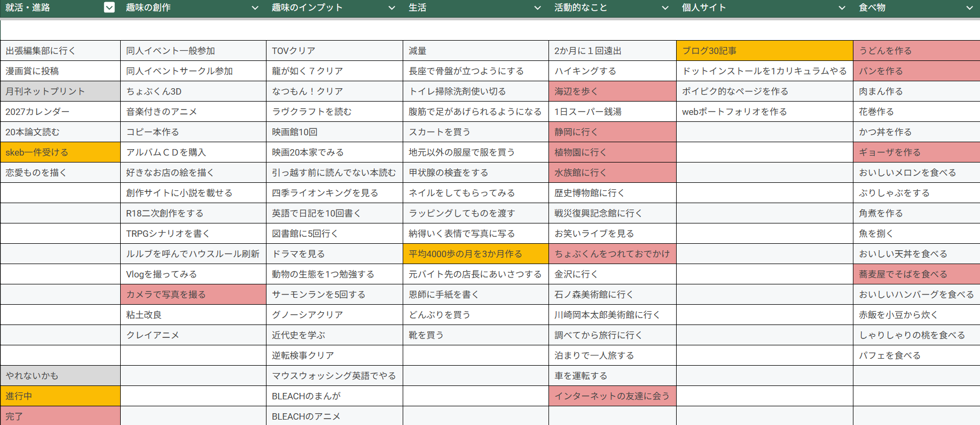Click the カメラで写真を撮る cell
Screen dimensions: 980x425
point(193,295)
